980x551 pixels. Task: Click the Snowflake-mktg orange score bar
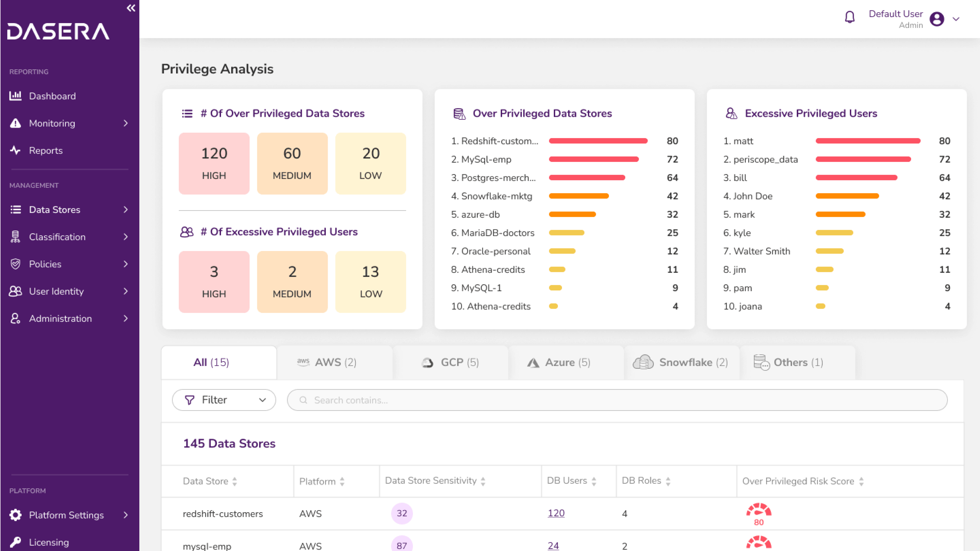coord(579,196)
